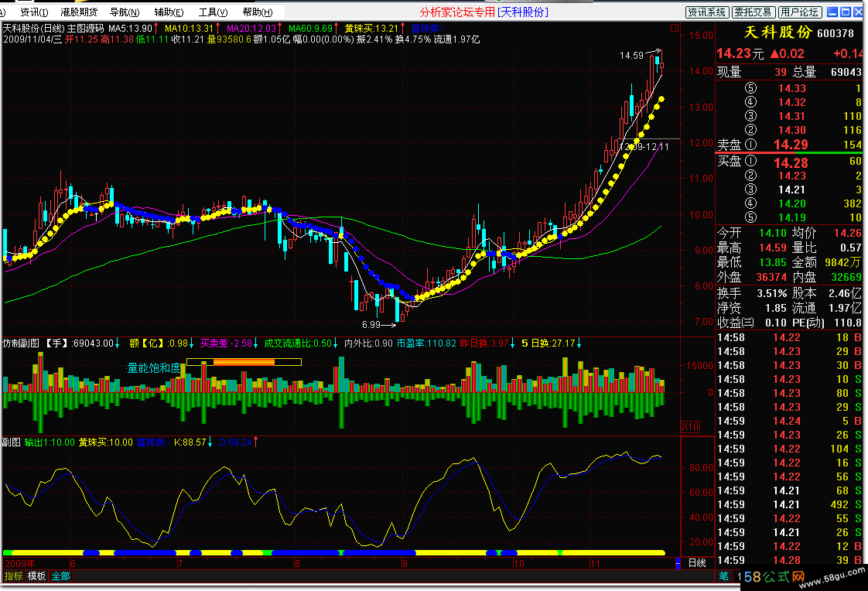Click the 笔 tab below trade list

pyautogui.click(x=723, y=576)
